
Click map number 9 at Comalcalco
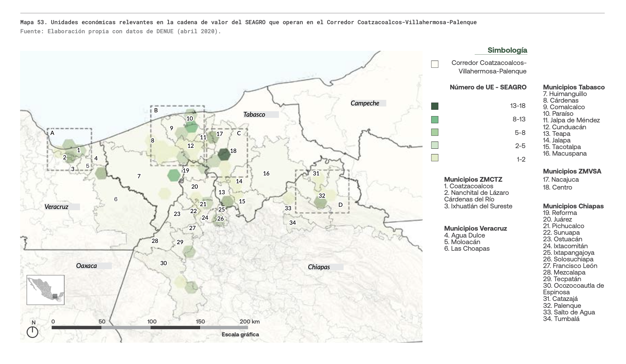[x=171, y=128]
